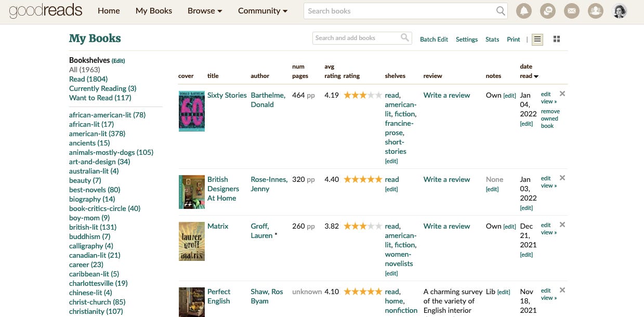Open the Stats link

click(x=492, y=39)
